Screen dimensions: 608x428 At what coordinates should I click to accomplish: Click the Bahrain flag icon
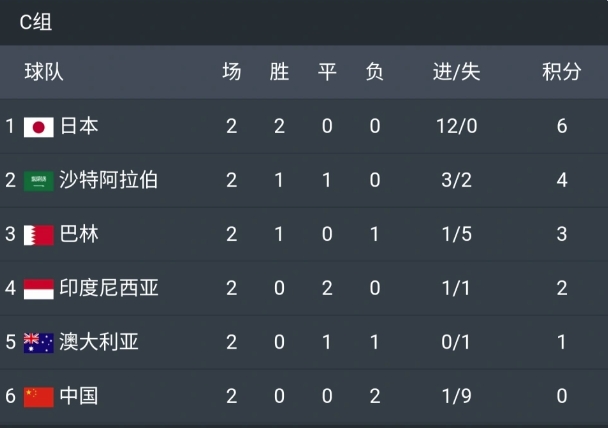38,235
